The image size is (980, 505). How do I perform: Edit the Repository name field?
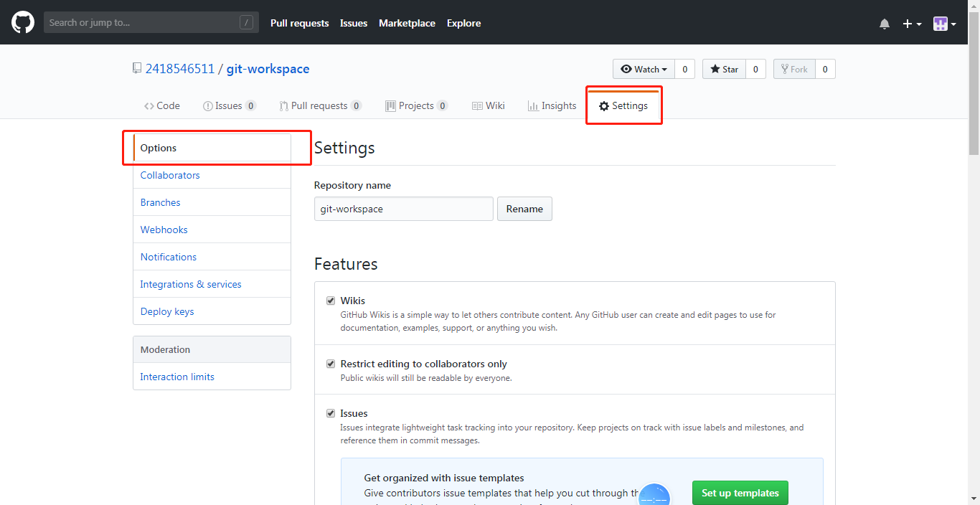[x=404, y=209]
